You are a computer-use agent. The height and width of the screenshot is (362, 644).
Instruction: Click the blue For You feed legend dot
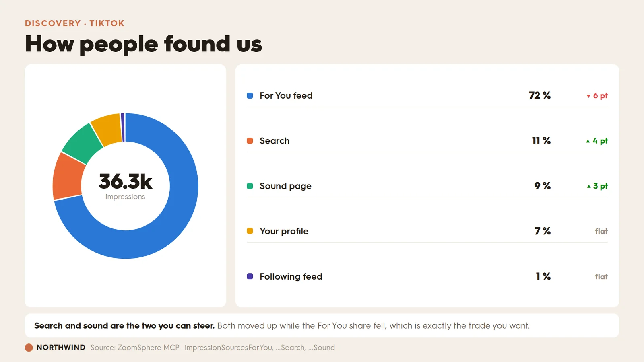click(x=250, y=95)
